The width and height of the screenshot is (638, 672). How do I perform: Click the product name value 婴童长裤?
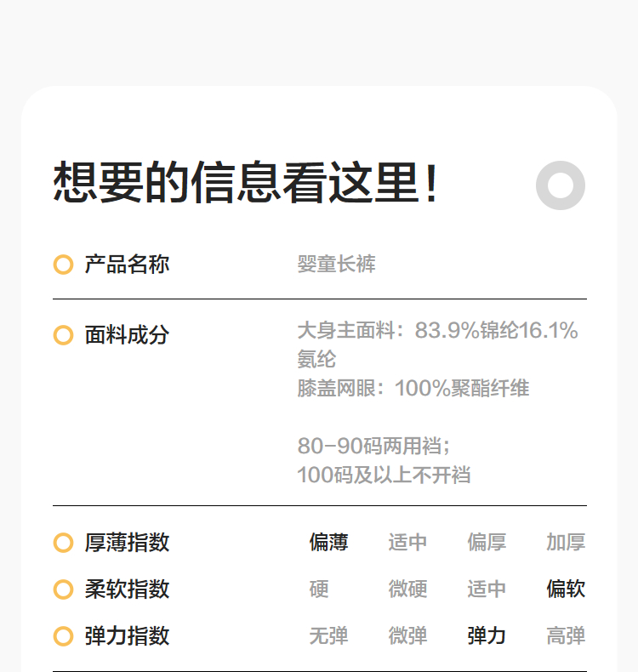coord(336,265)
